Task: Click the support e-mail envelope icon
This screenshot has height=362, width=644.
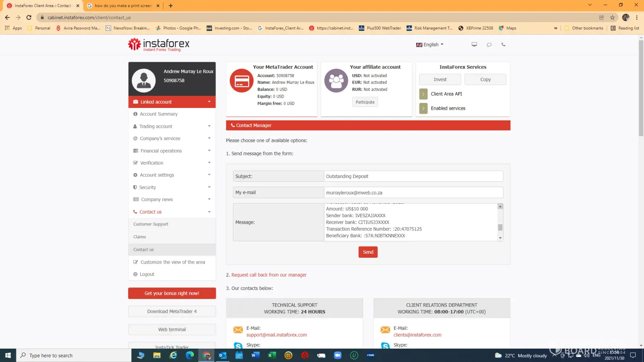Action: pyautogui.click(x=238, y=330)
